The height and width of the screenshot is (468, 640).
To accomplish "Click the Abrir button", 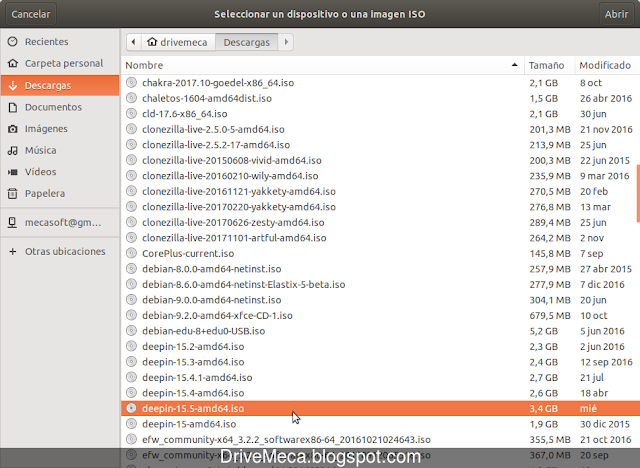I will tap(616, 14).
